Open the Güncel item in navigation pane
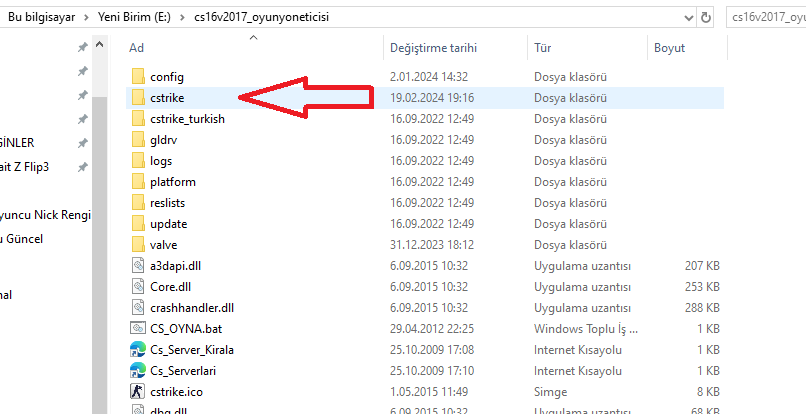806x414 pixels. point(21,239)
